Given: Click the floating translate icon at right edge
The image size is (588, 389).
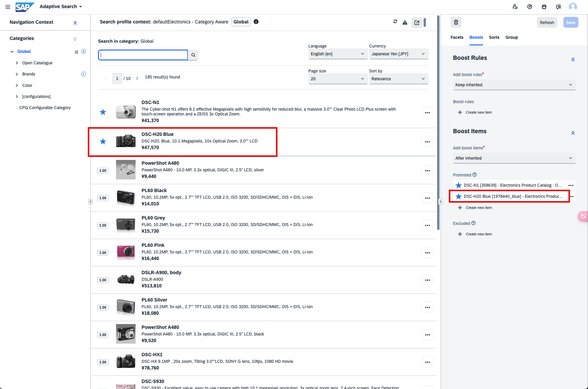Looking at the screenshot, I should click(x=583, y=216).
